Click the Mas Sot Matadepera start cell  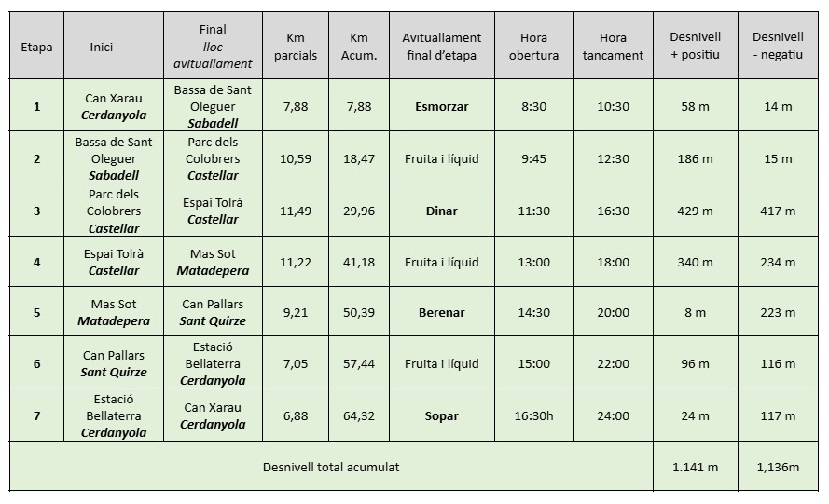tap(114, 312)
